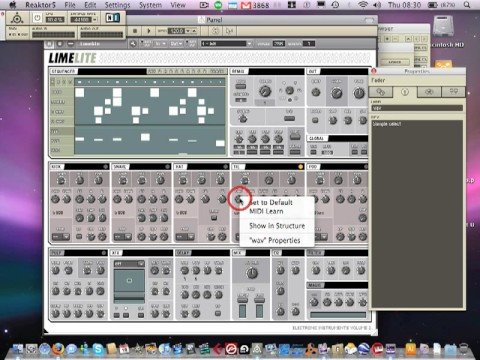
Task: Click the NI logo in Reaktor toolbar
Action: coord(112,18)
